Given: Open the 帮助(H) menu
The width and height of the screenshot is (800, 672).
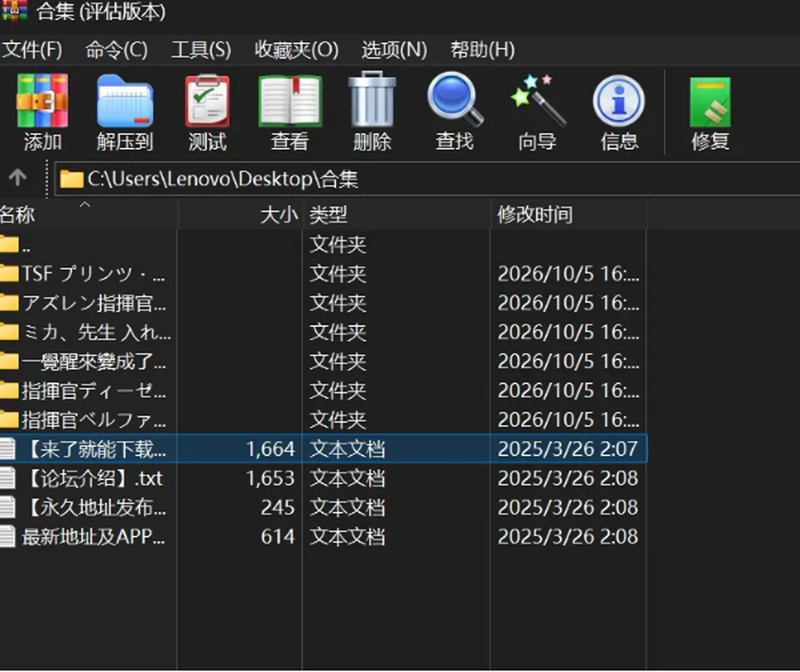Looking at the screenshot, I should click(482, 49).
